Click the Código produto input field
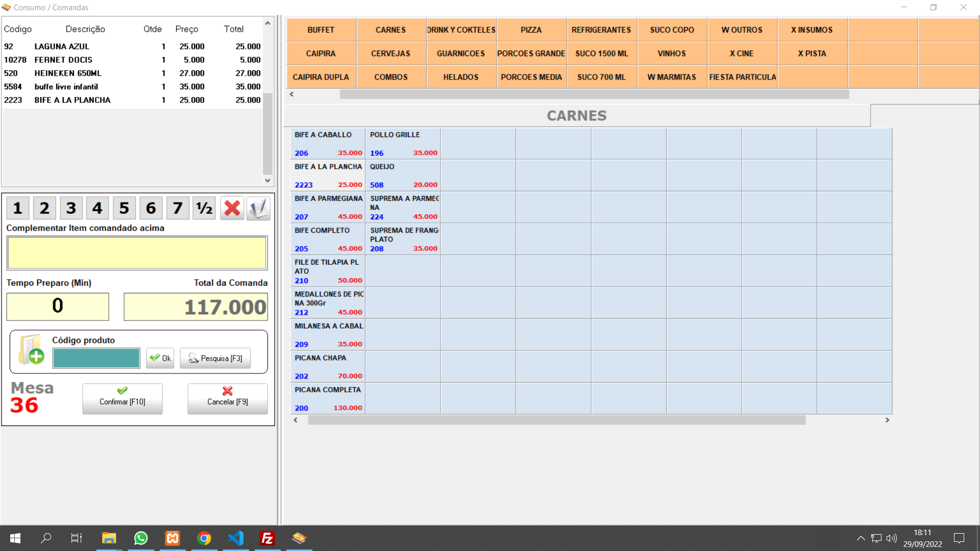Screen dimensions: 980x551 [96, 358]
